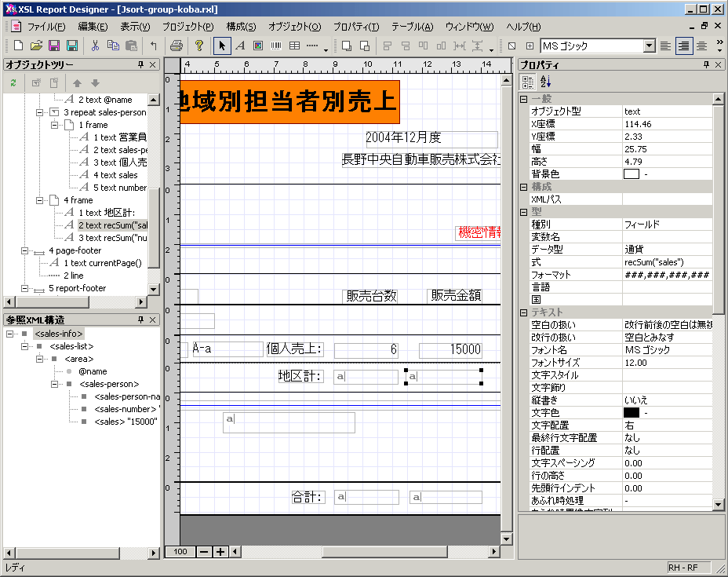The height and width of the screenshot is (577, 728).
Task: Cut selection with scissors icon
Action: pyautogui.click(x=95, y=46)
